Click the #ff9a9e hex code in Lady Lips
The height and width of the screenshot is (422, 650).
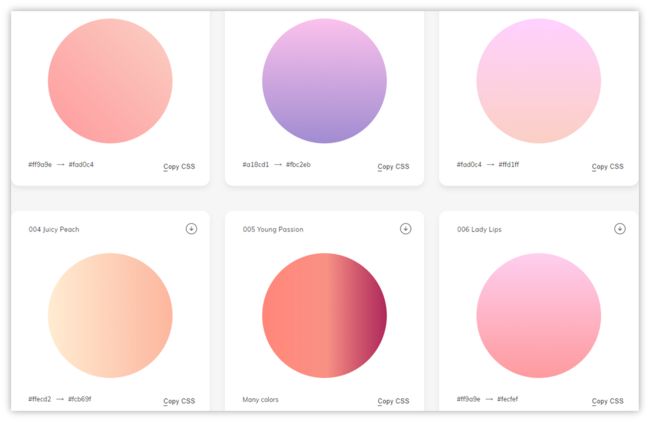pos(468,399)
